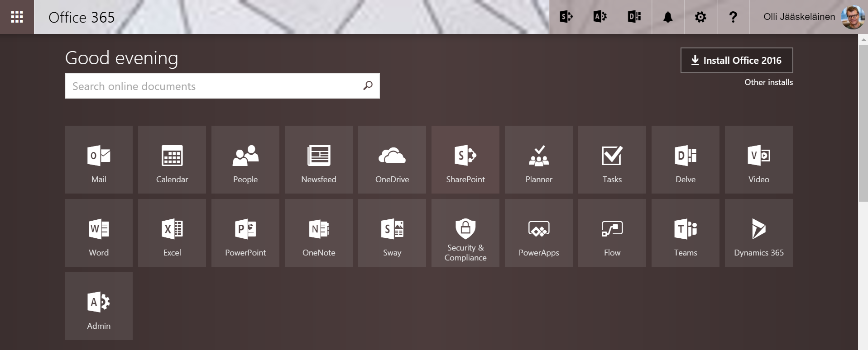This screenshot has width=868, height=350.
Task: Open the People app tile
Action: point(245,160)
